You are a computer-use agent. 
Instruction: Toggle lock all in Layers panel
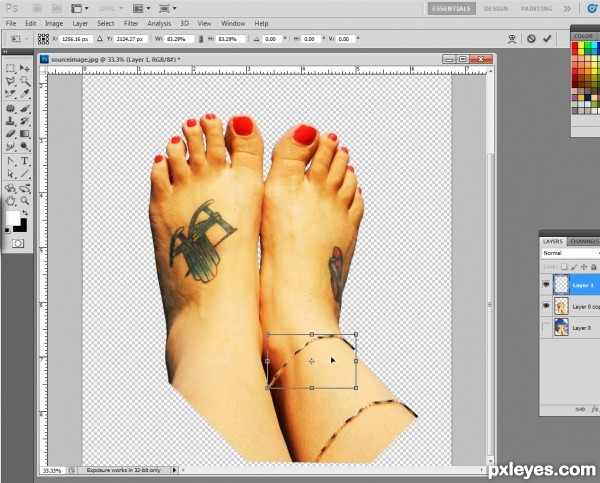point(593,267)
